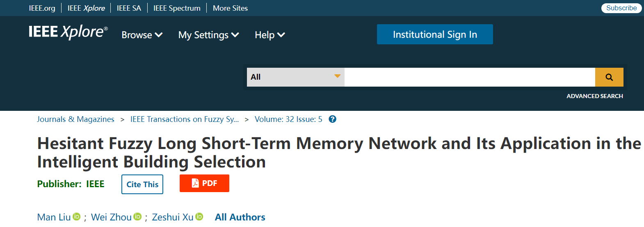This screenshot has height=227, width=644.
Task: Show All Authors link
Action: pyautogui.click(x=240, y=217)
